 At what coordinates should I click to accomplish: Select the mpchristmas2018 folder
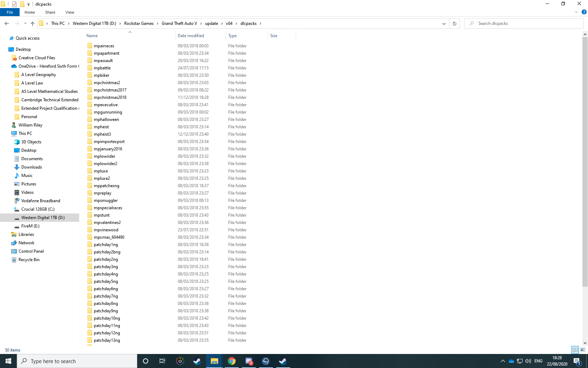(110, 97)
